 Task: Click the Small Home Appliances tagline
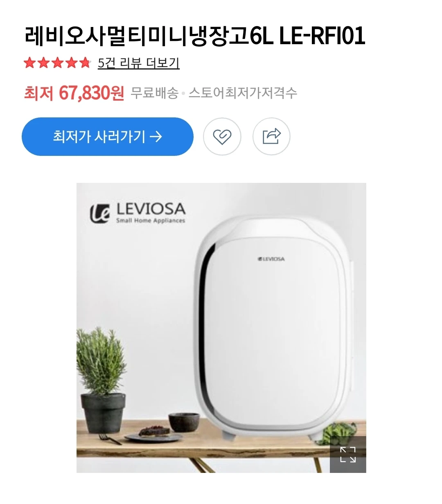tap(151, 221)
